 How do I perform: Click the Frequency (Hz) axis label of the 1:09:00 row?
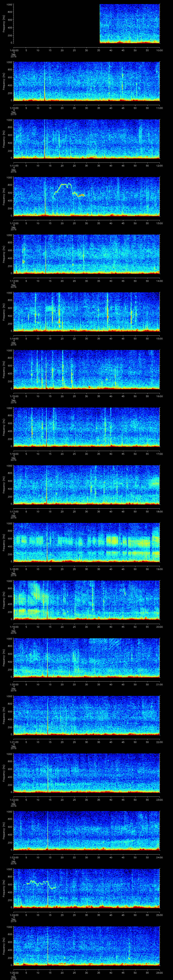click(x=4, y=24)
